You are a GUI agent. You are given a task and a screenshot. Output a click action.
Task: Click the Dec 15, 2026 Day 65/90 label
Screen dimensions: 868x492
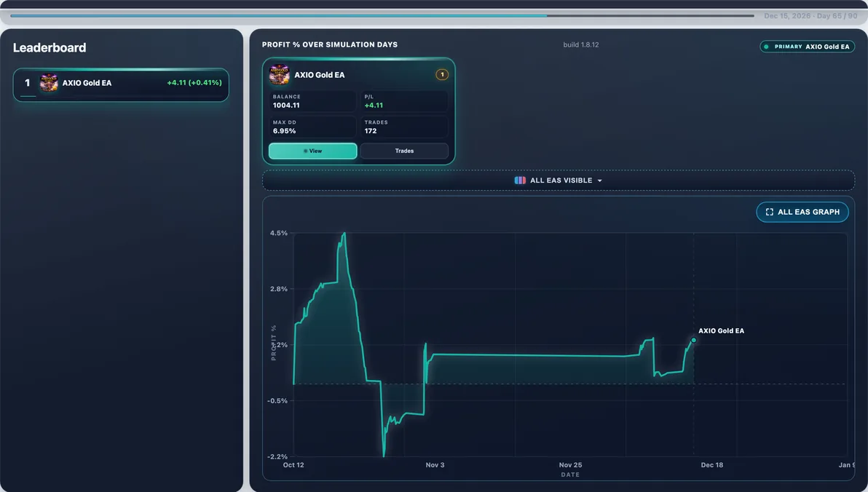810,16
